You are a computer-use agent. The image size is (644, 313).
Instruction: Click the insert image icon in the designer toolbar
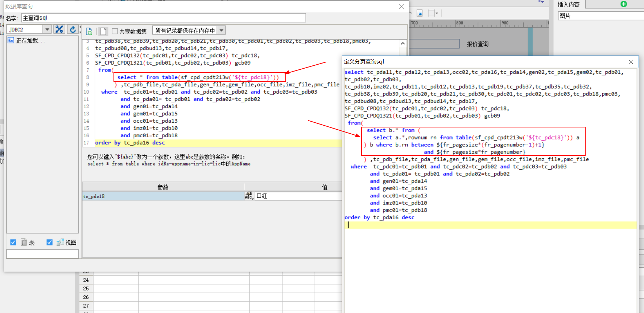click(x=420, y=13)
